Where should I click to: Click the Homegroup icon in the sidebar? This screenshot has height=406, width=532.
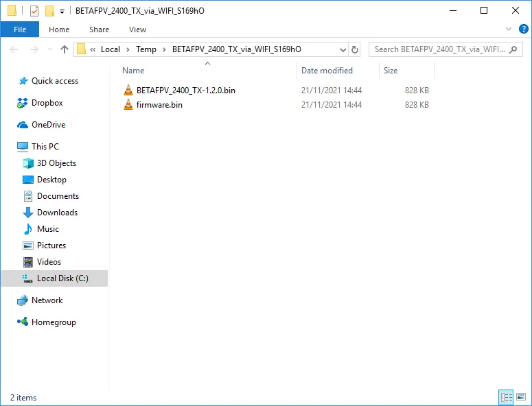coord(23,322)
